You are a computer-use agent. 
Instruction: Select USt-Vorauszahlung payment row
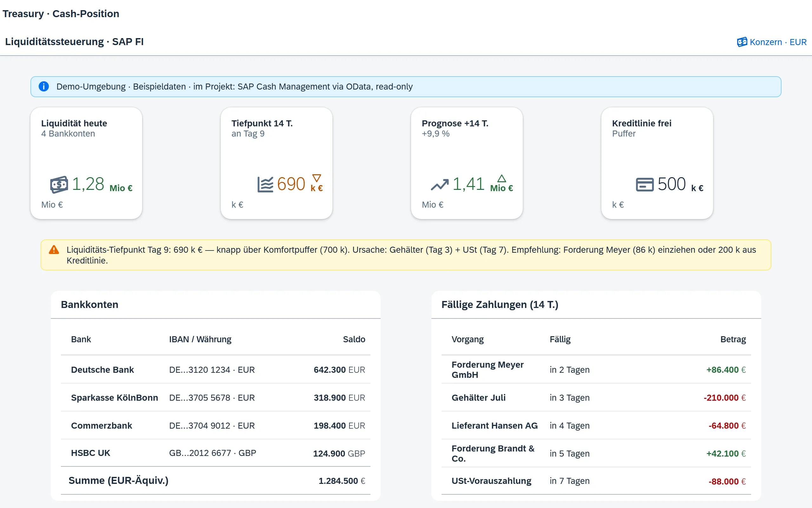pyautogui.click(x=596, y=481)
